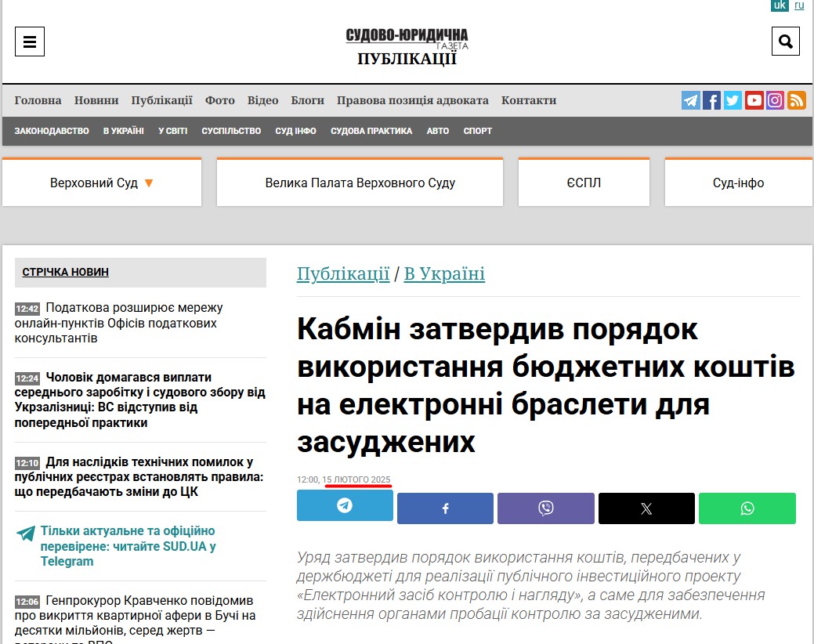Open the YouTube icon in header
The width and height of the screenshot is (814, 644).
pos(754,100)
